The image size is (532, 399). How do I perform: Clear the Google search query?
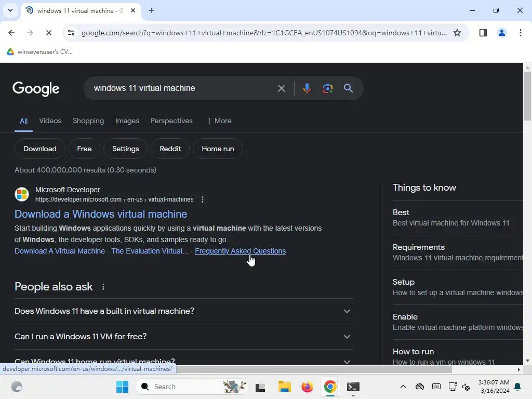pos(281,88)
